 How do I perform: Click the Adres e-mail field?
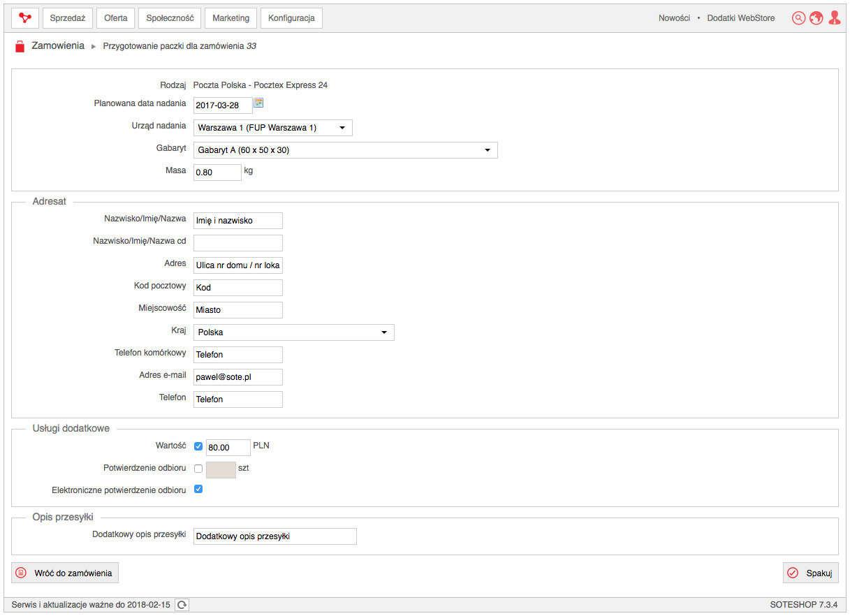point(238,377)
